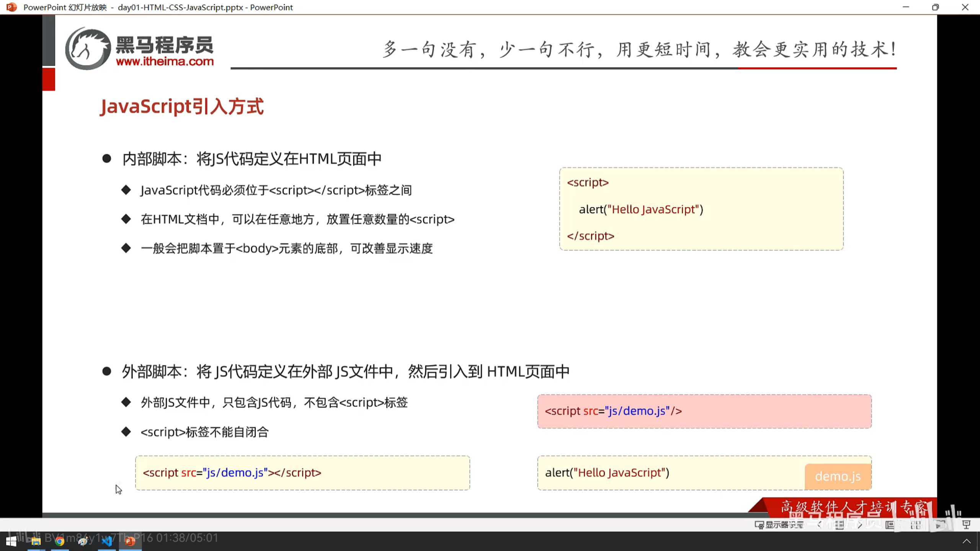Go to the previous slide using the status bar arrow
The image size is (980, 551).
pyautogui.click(x=819, y=525)
